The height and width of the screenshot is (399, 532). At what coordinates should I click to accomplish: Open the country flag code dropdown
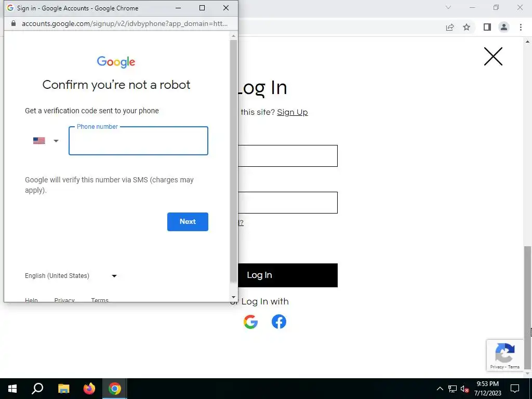point(46,140)
